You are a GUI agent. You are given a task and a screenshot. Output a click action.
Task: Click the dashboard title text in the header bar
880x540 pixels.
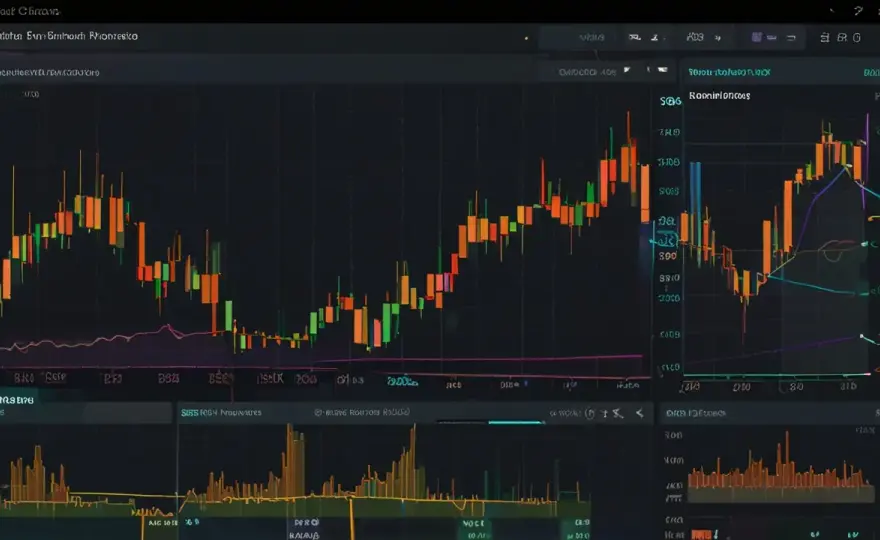coord(68,36)
